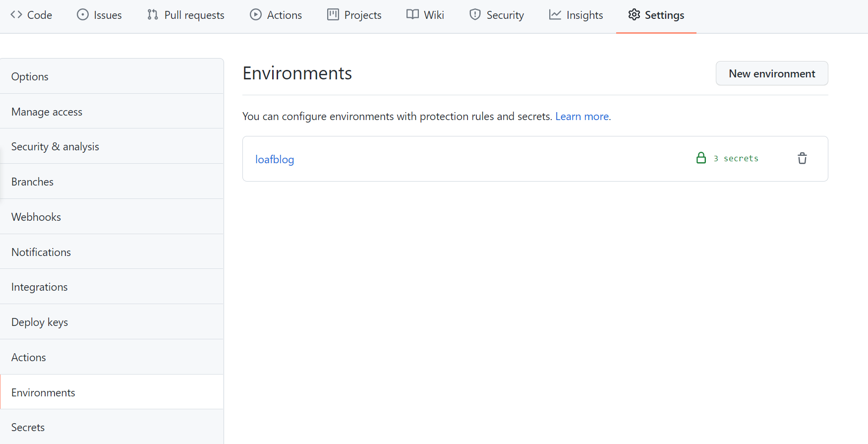Open the loafblog environment

pos(275,159)
